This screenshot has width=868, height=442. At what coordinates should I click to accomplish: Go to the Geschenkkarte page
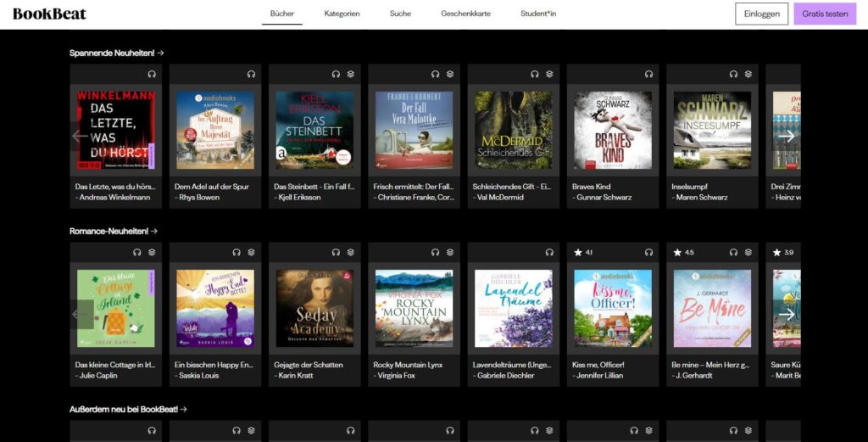tap(465, 14)
